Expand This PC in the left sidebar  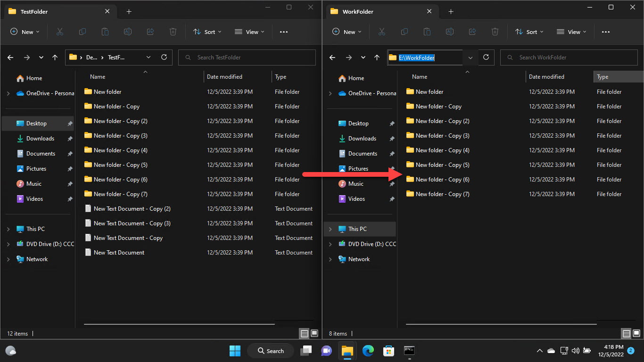pyautogui.click(x=8, y=229)
